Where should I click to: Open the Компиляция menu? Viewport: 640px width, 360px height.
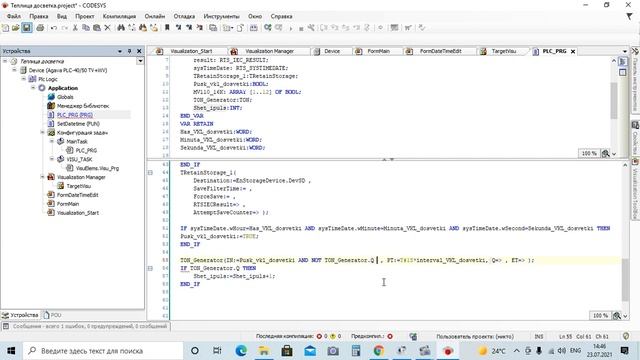click(119, 16)
